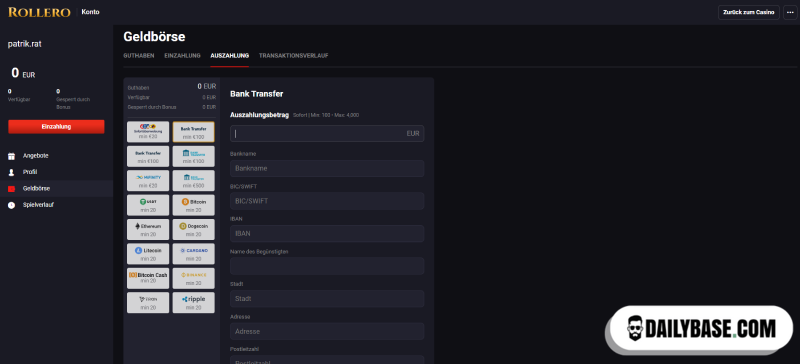Click into the Bankname field
The height and width of the screenshot is (364, 800).
327,168
